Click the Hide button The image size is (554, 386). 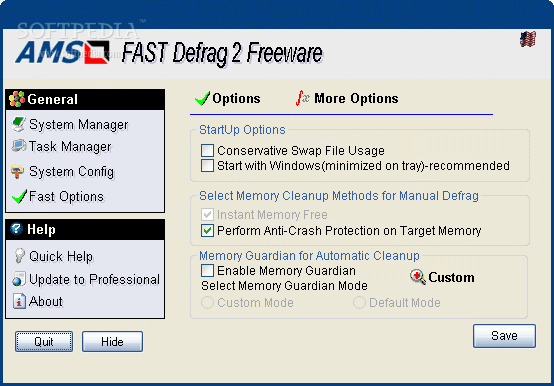point(112,342)
